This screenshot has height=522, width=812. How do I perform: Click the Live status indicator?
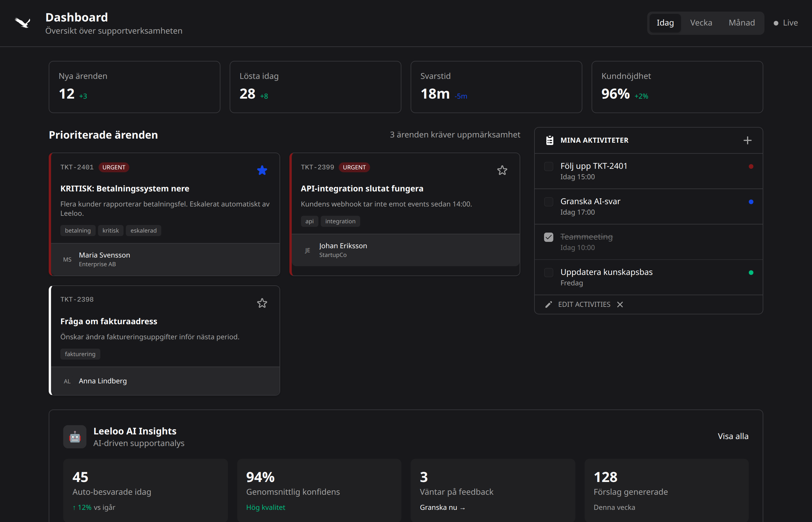click(x=786, y=22)
